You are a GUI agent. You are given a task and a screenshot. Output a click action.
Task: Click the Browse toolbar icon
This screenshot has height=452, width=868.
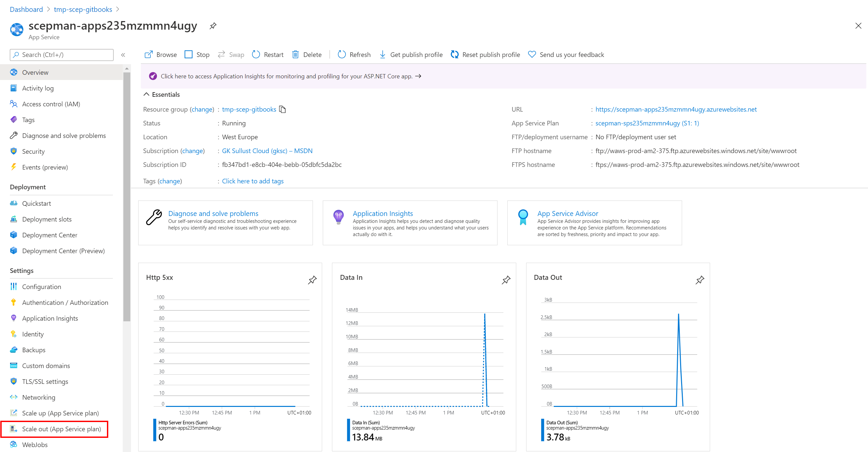[x=148, y=55]
